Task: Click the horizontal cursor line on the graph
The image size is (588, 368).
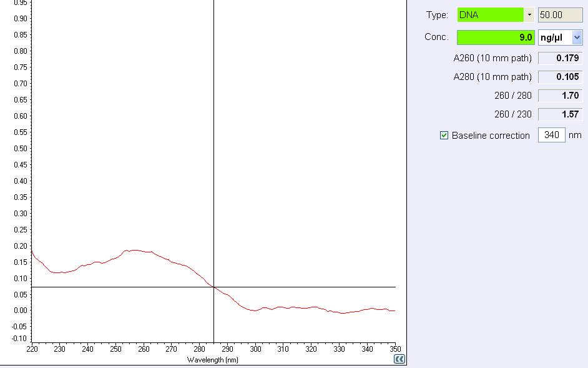Action: [312, 287]
